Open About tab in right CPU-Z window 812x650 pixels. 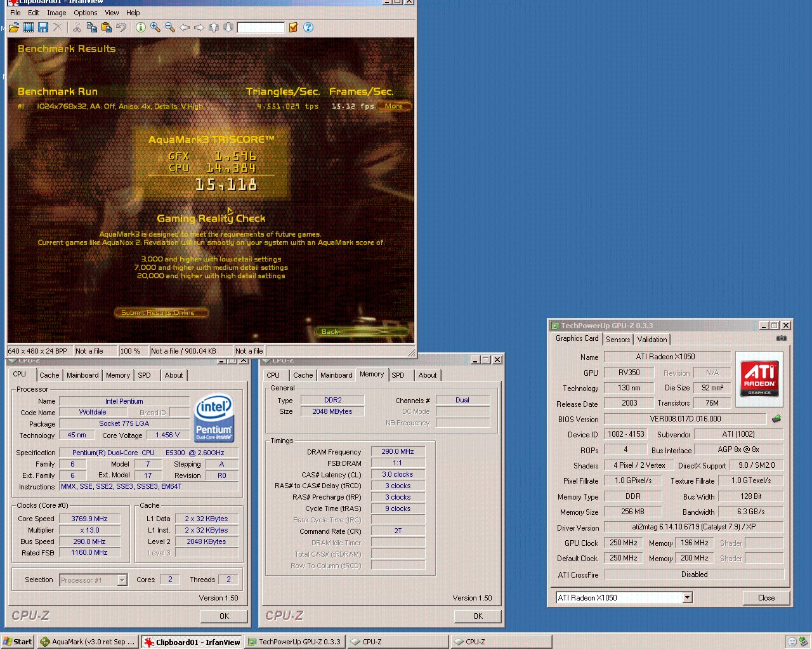(x=428, y=375)
